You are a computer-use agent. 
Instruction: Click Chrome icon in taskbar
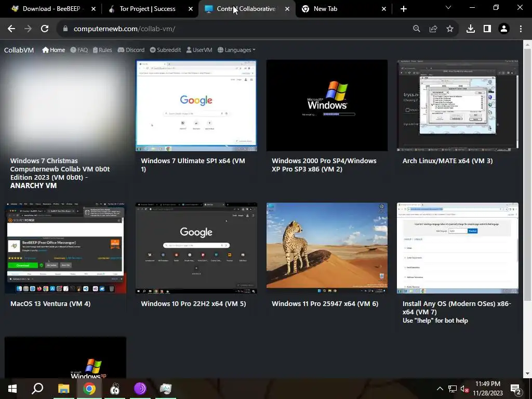click(x=89, y=389)
